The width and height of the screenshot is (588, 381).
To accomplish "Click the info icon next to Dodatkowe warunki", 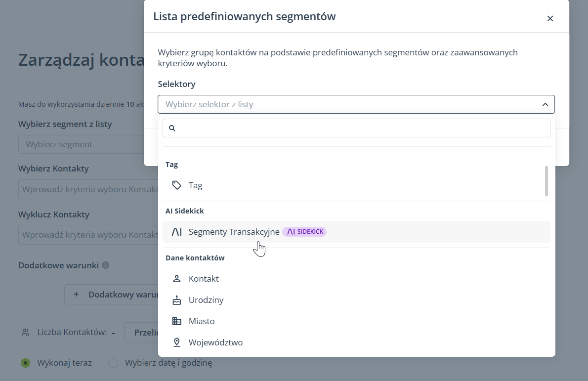I will 105,265.
